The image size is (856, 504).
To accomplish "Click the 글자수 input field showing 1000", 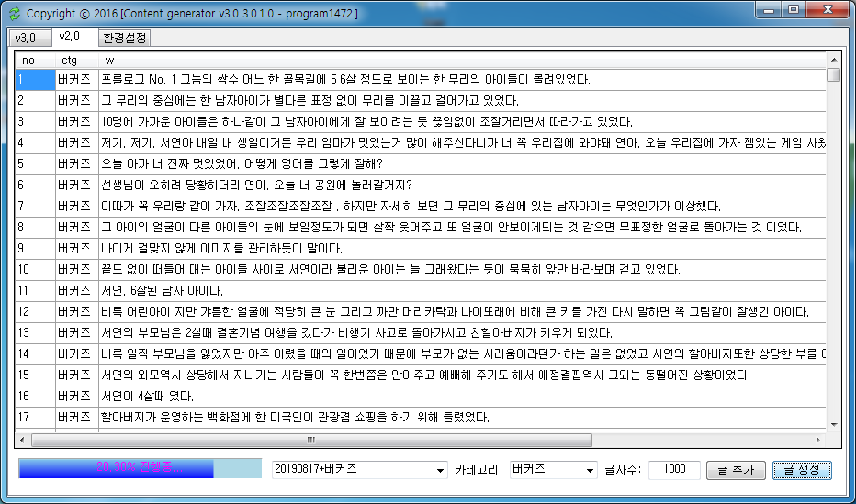I will (x=673, y=469).
